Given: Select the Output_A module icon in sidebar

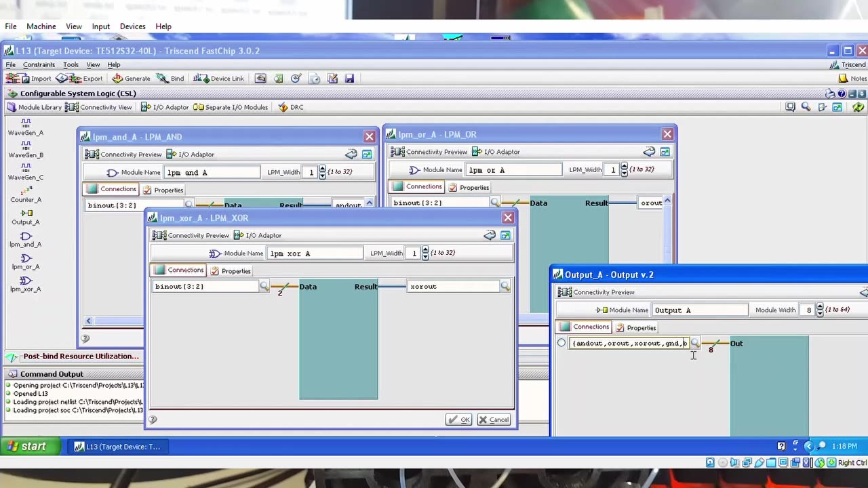Looking at the screenshot, I should click(x=26, y=216).
